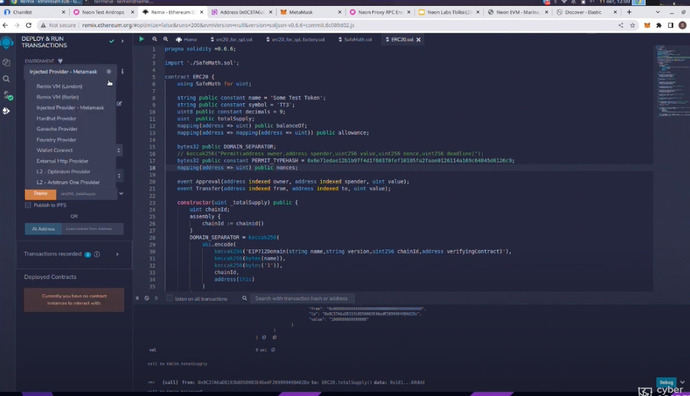The height and width of the screenshot is (396, 690).
Task: Close the ERC20.sol tab
Action: [418, 40]
